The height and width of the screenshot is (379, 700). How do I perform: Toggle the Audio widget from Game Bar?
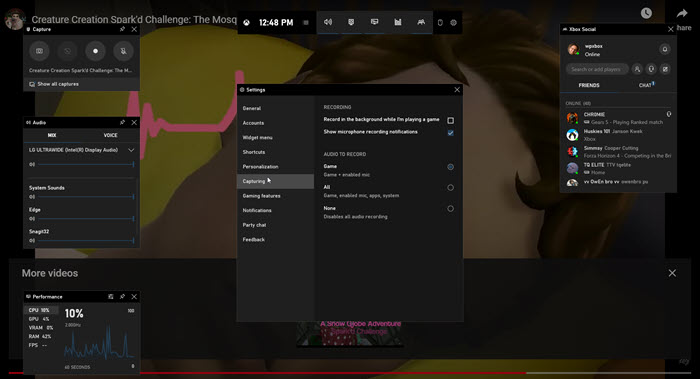pyautogui.click(x=328, y=22)
